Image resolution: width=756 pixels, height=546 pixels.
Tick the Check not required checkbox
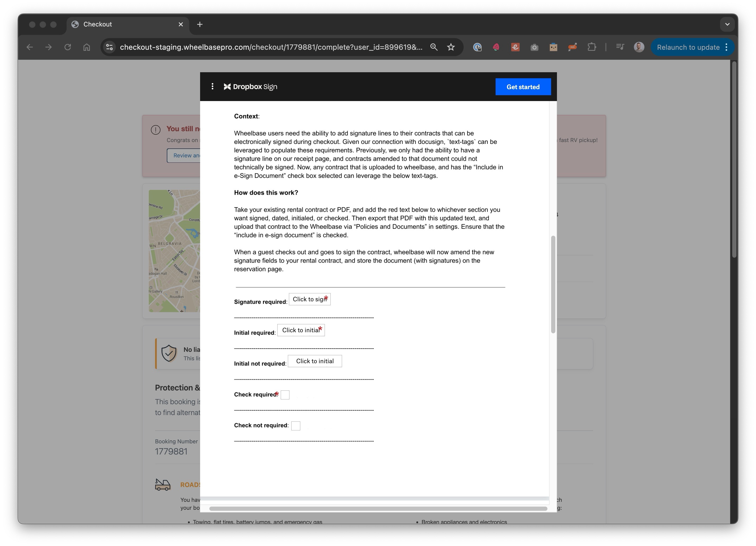(296, 426)
